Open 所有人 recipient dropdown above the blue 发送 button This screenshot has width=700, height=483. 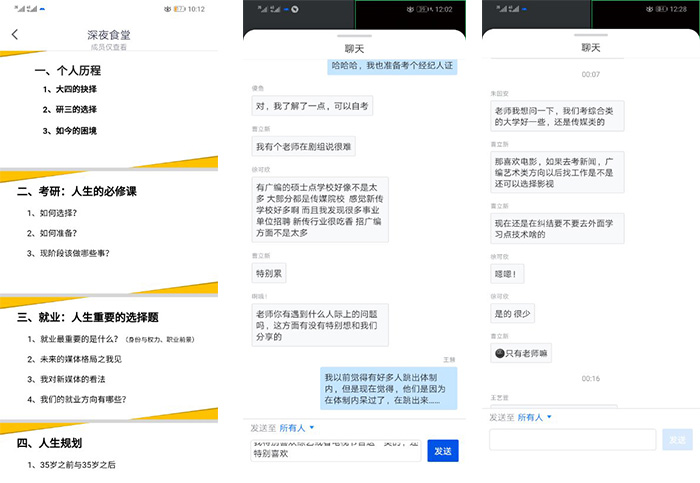click(x=300, y=427)
